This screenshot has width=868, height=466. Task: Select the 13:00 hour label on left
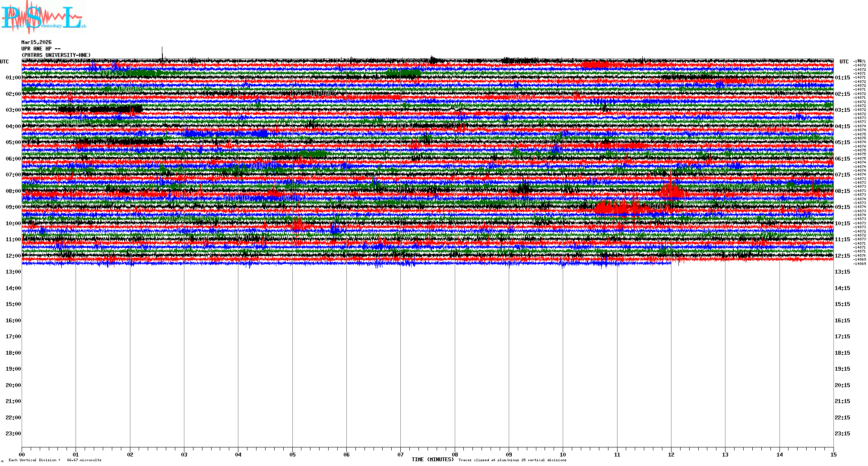13,272
